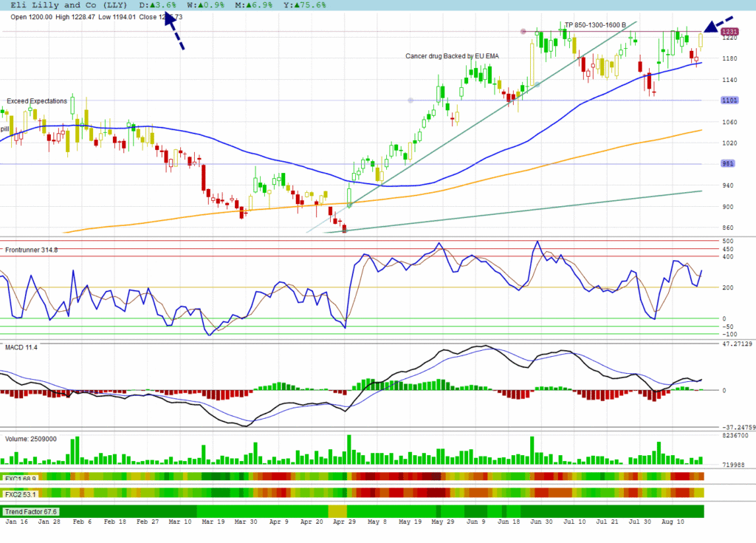This screenshot has height=543, width=756.
Task: Click the Volume: 2509000 label
Action: (x=31, y=439)
